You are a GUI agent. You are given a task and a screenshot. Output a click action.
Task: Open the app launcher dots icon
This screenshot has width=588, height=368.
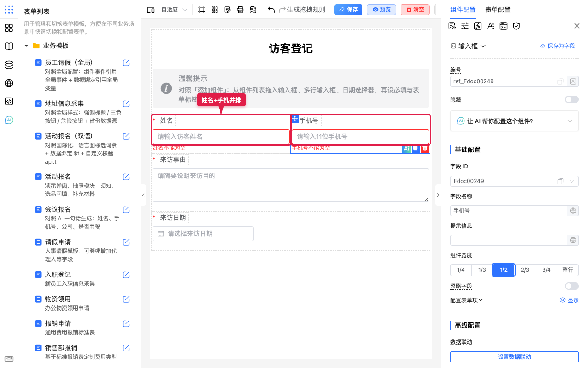click(x=9, y=10)
